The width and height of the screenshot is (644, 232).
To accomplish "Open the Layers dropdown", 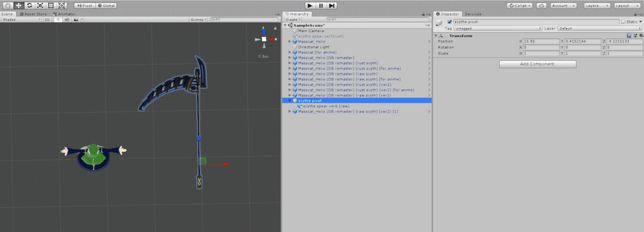I will [x=596, y=5].
